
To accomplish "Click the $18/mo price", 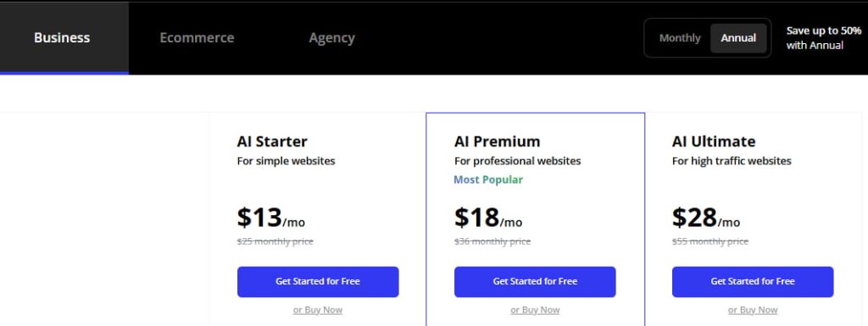I will (x=488, y=218).
